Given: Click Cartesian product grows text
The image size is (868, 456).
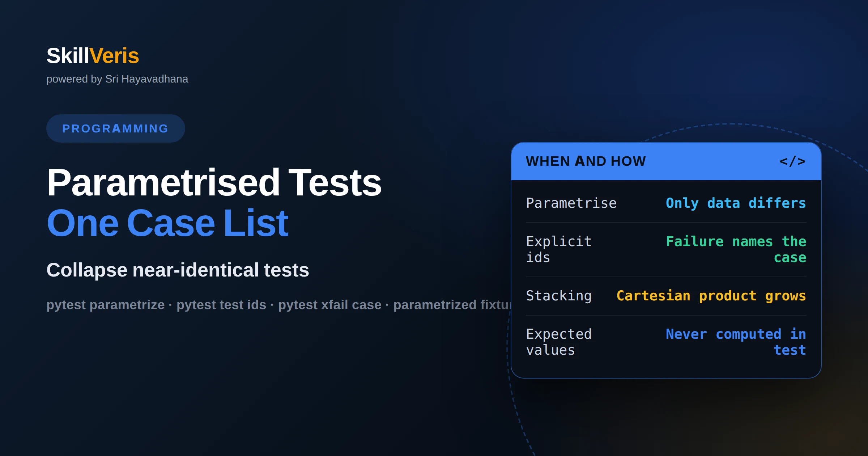Looking at the screenshot, I should coord(711,296).
